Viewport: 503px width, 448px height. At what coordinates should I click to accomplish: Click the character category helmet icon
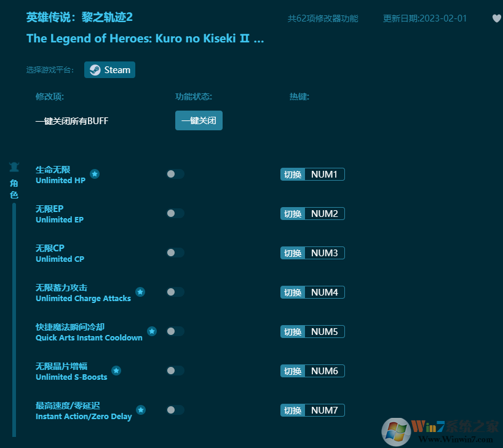pos(14,167)
